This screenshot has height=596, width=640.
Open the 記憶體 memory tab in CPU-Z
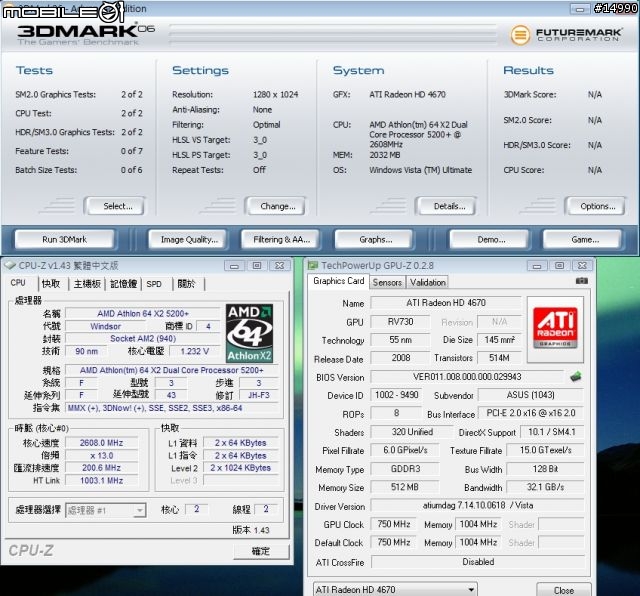coord(123,284)
